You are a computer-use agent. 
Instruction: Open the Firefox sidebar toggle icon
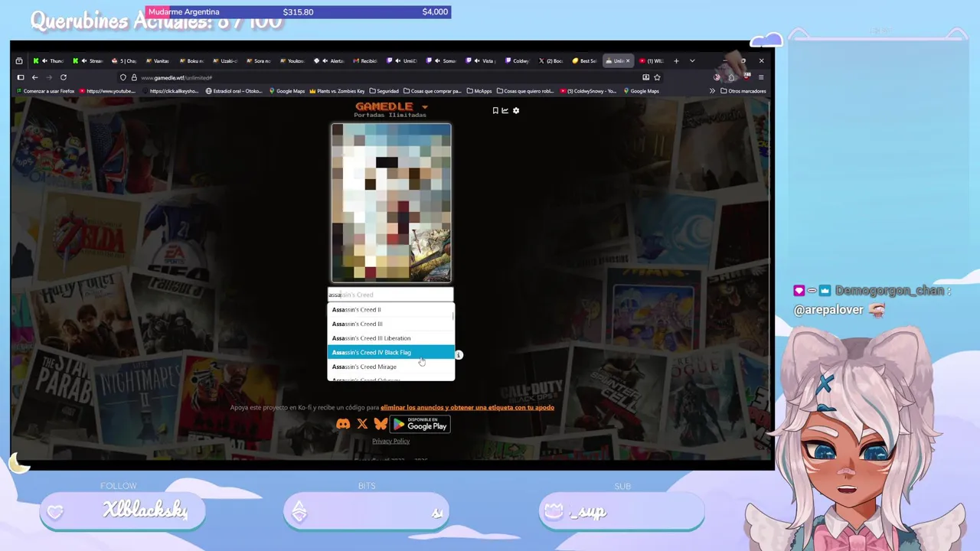click(21, 77)
